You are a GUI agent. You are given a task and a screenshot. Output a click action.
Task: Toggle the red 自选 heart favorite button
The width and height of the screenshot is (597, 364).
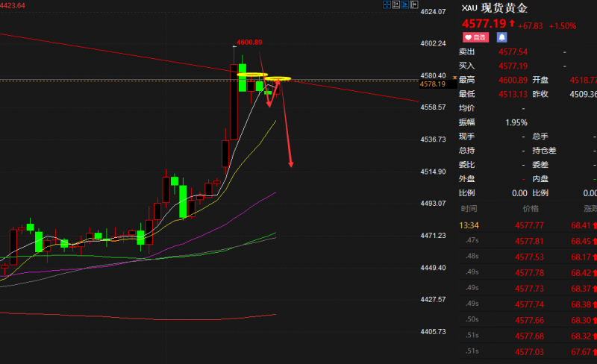pyautogui.click(x=475, y=37)
